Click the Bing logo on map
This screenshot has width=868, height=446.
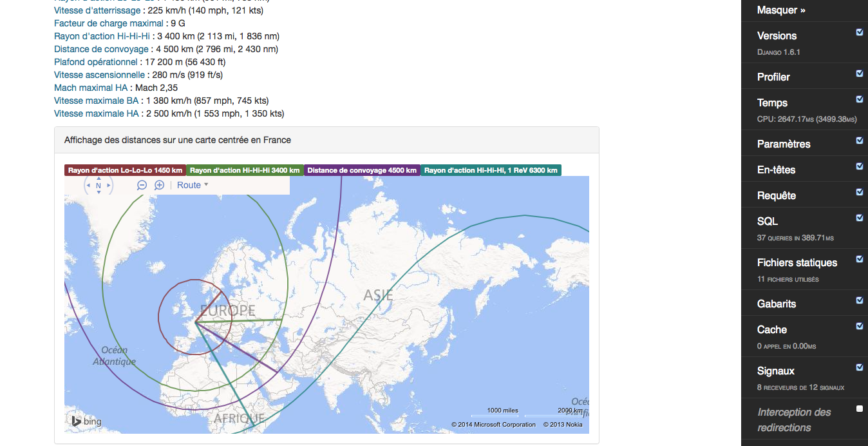click(x=86, y=422)
